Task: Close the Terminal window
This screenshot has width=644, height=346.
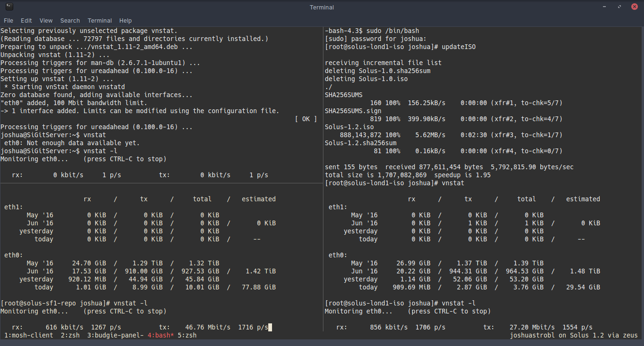Action: (x=635, y=7)
